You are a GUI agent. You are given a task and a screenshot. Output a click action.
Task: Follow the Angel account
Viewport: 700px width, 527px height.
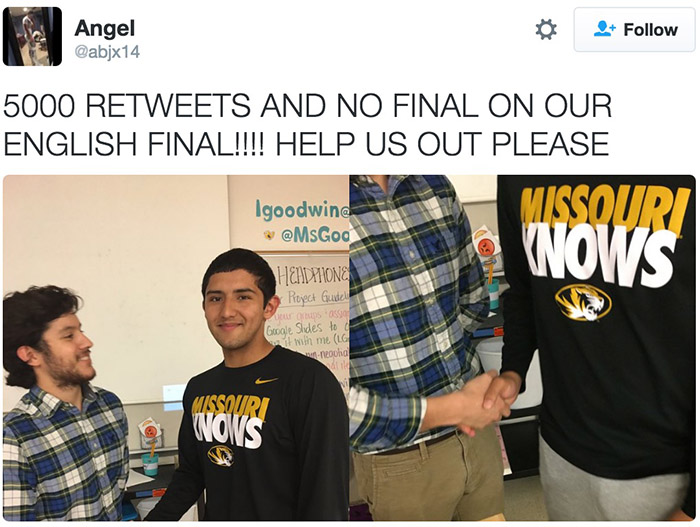634,29
